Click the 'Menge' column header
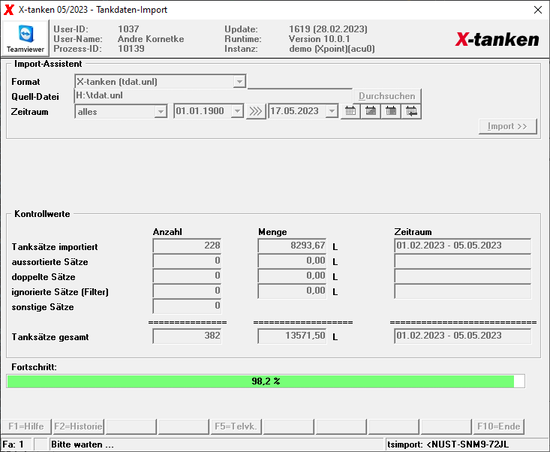Viewport: 550px width, 452px height. point(273,232)
